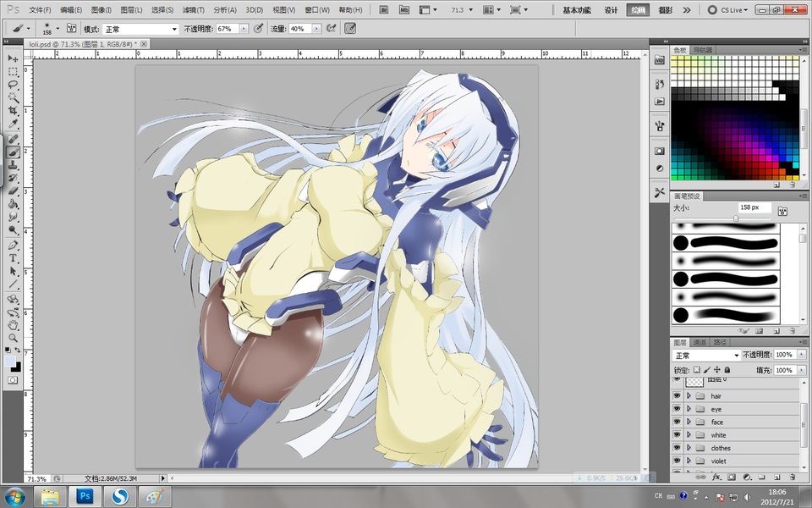This screenshot has width=812, height=508.
Task: Select the Rectangular Marquee tool
Action: tap(13, 71)
